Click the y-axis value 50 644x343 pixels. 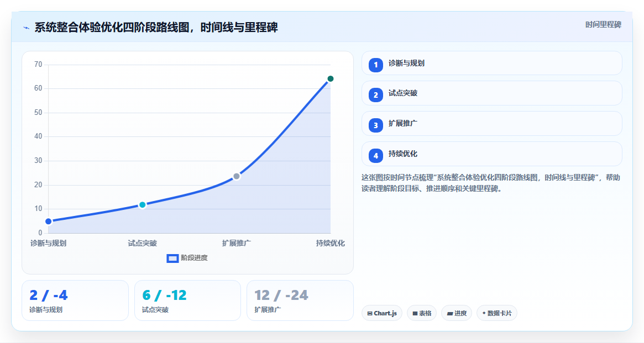click(x=38, y=113)
